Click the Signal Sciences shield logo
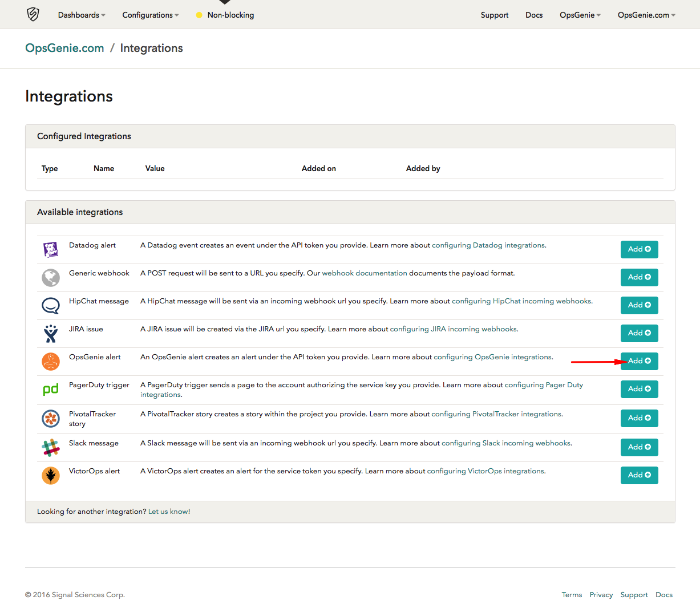 point(33,14)
